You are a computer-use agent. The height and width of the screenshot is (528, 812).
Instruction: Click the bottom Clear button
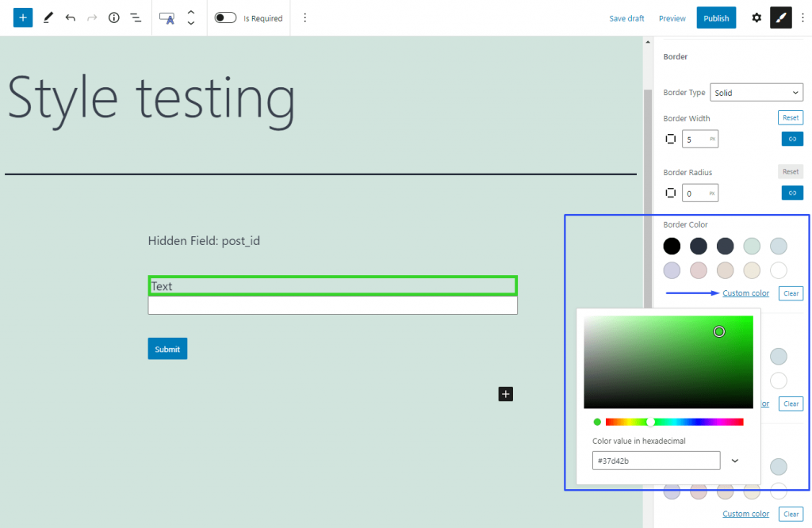(791, 514)
